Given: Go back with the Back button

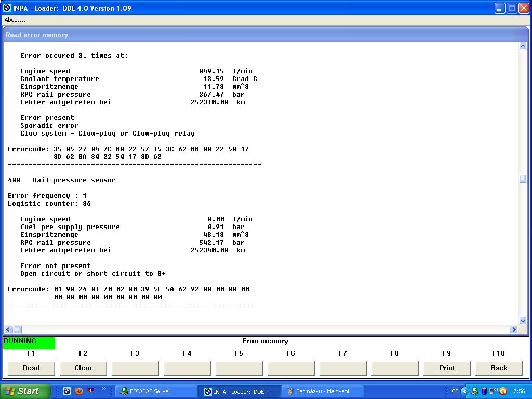Looking at the screenshot, I should pos(499,368).
